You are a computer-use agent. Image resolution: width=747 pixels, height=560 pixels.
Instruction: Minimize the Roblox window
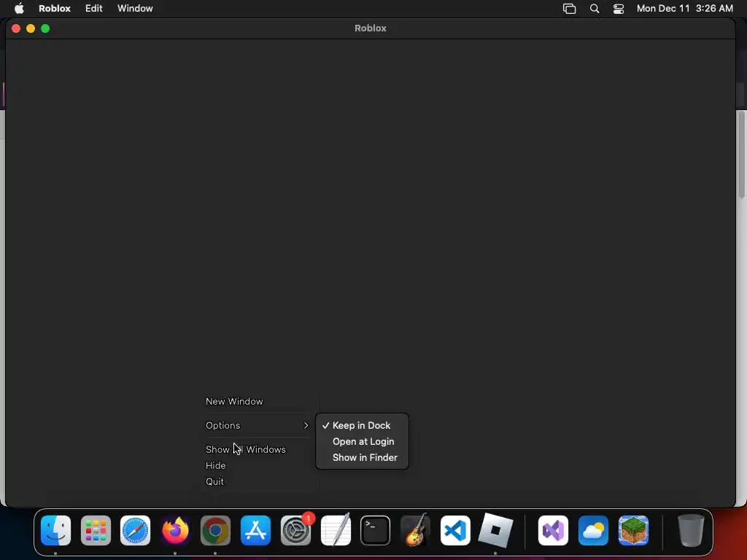(31, 28)
